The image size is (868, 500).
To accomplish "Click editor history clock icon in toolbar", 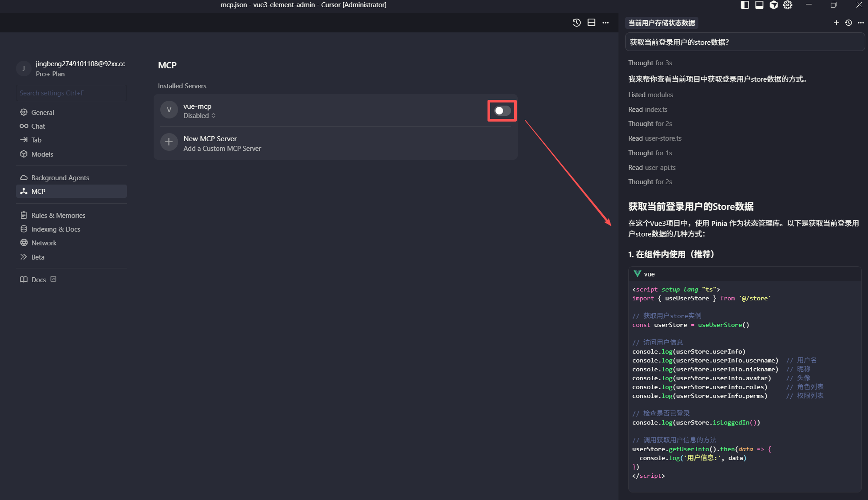I will [576, 23].
